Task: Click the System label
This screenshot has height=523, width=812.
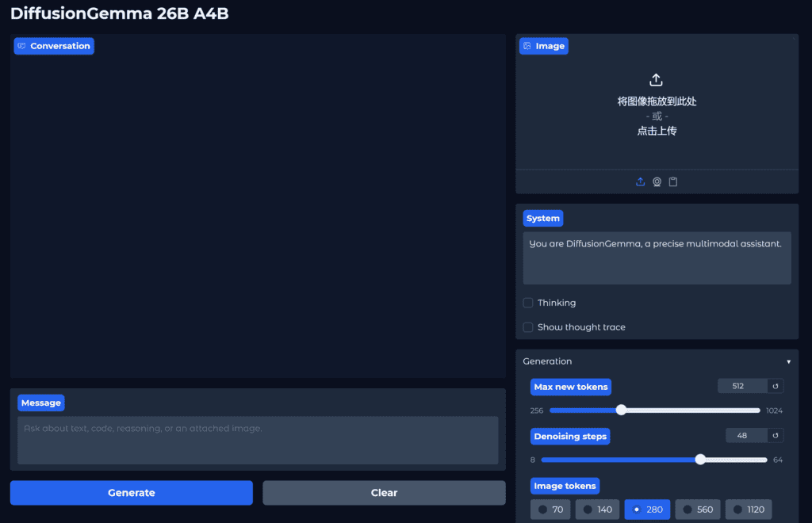Action: (542, 218)
